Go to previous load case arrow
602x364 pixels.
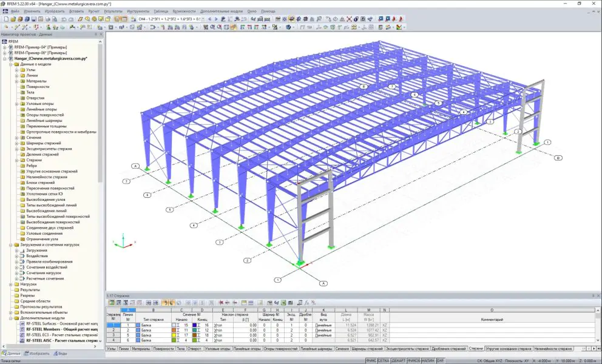(209, 19)
